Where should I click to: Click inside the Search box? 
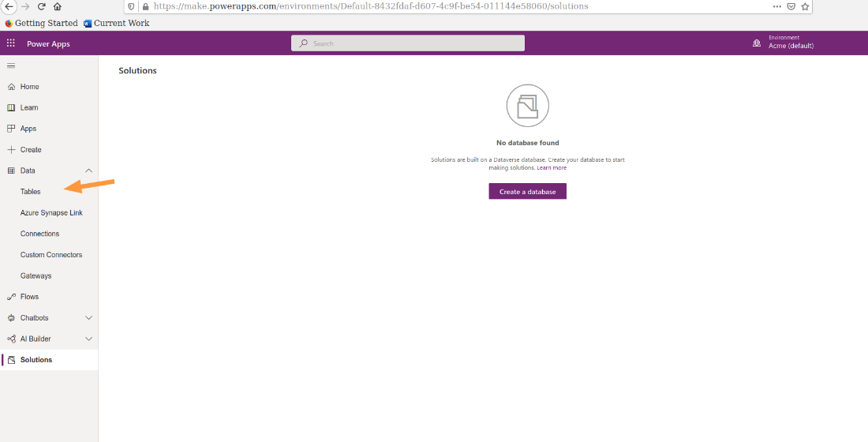408,43
